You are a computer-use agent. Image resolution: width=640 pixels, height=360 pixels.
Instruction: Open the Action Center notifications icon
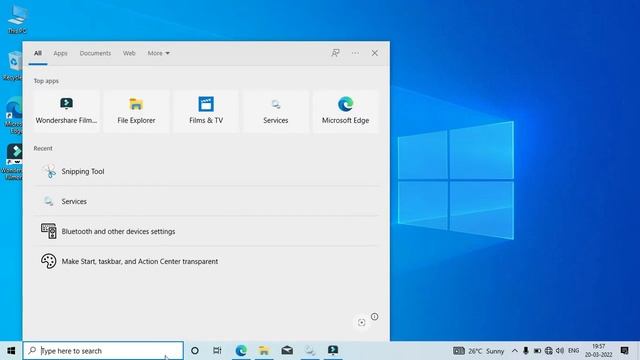[x=624, y=351]
